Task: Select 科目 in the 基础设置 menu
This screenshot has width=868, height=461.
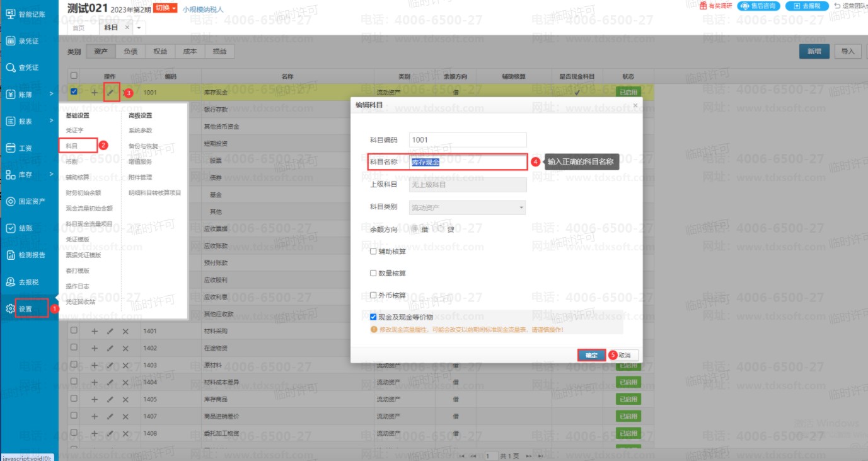Action: tap(72, 146)
